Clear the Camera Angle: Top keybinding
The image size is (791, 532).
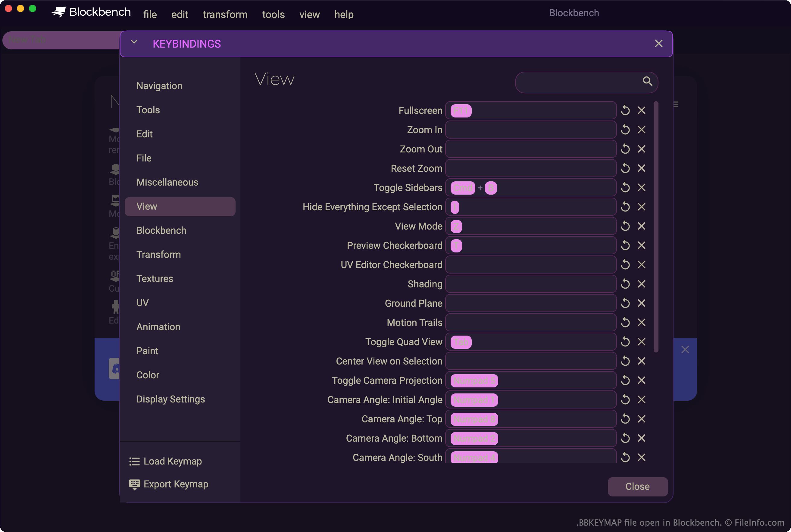pos(641,419)
